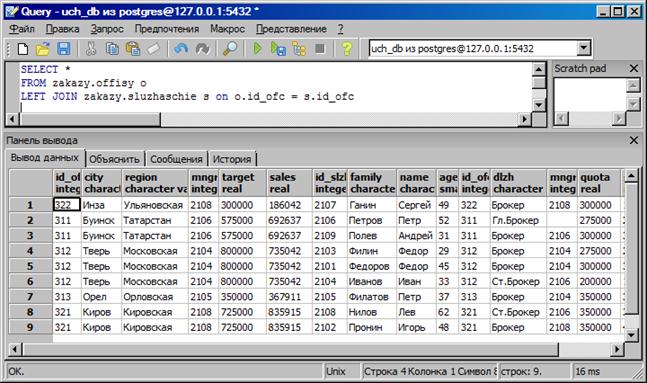Click SQL editor horizontal scroll left arrow

pos(12,119)
